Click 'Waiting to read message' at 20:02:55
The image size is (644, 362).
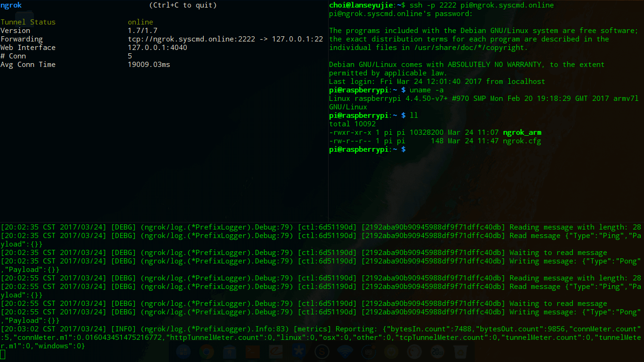(558, 304)
